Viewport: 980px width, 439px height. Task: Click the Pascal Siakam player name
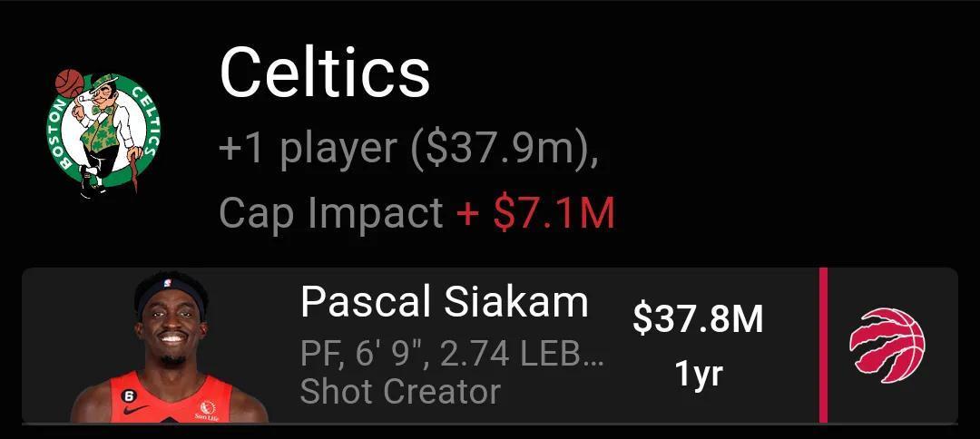[x=444, y=302]
